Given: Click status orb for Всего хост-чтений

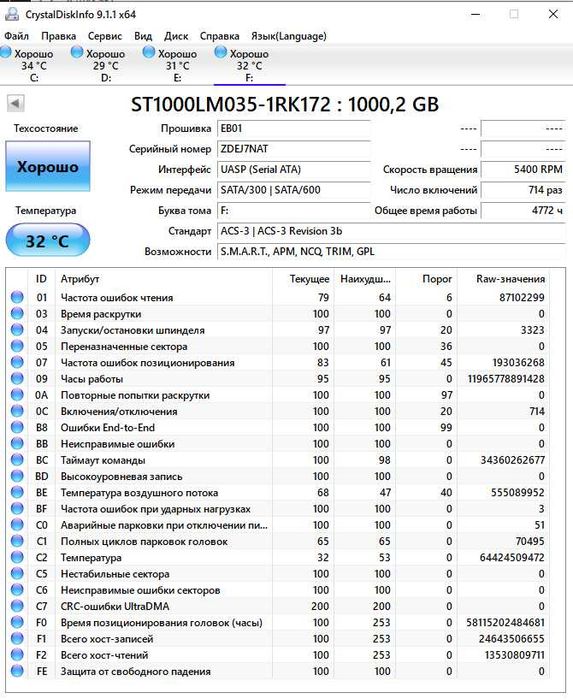Looking at the screenshot, I should click(x=17, y=654).
